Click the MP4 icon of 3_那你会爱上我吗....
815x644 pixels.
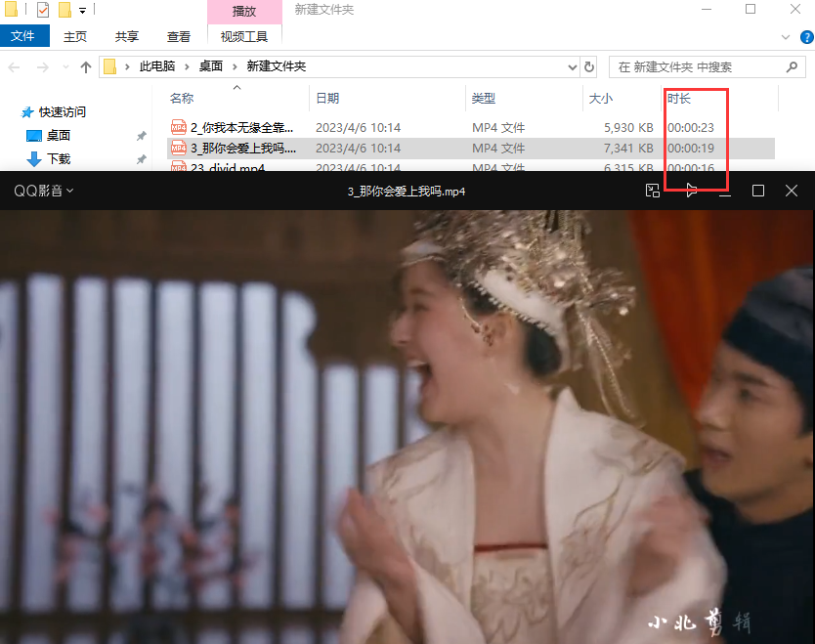178,148
